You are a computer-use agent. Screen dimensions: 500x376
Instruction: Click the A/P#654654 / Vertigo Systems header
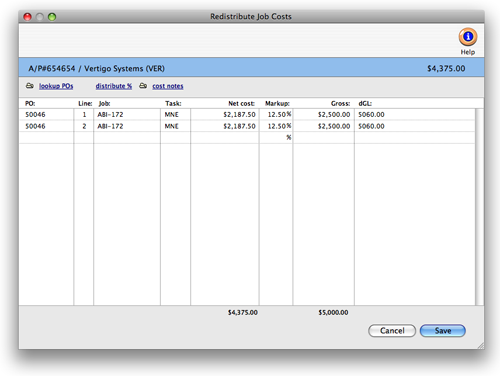click(96, 68)
